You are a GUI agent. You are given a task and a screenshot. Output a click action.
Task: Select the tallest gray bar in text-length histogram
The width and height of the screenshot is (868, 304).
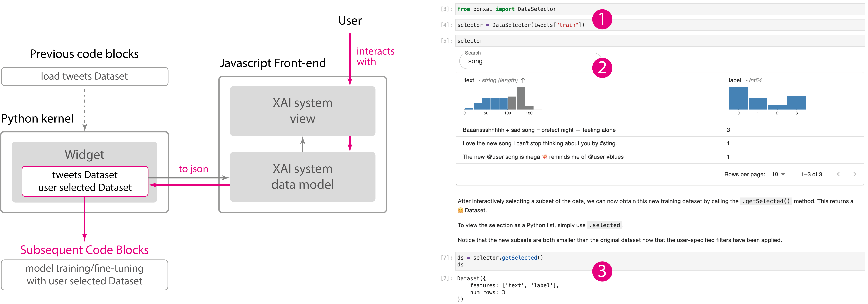pos(521,98)
